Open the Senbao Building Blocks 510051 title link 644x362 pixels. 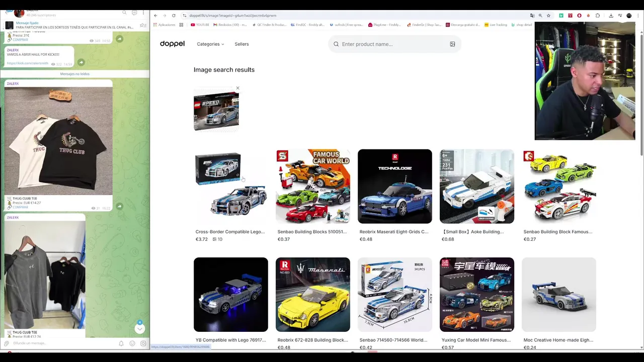tap(312, 232)
